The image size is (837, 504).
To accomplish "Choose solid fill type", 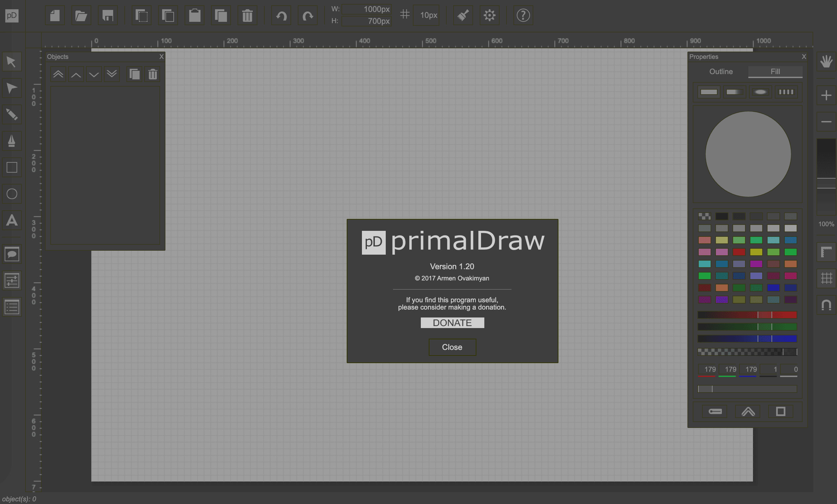I will 709,92.
